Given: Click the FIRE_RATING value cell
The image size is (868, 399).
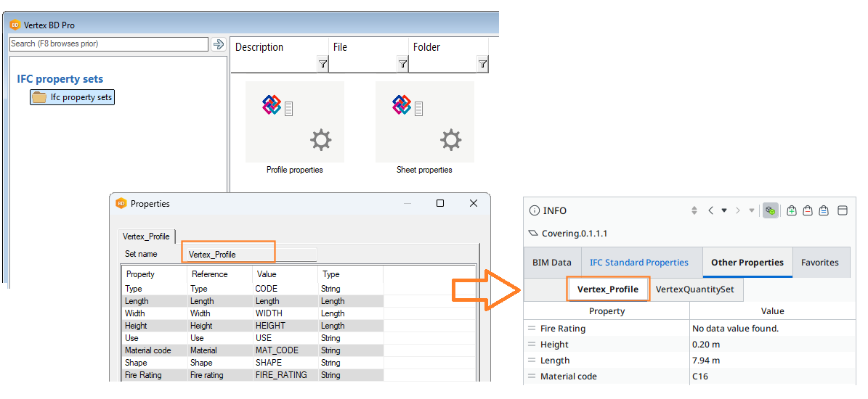Looking at the screenshot, I should point(285,375).
